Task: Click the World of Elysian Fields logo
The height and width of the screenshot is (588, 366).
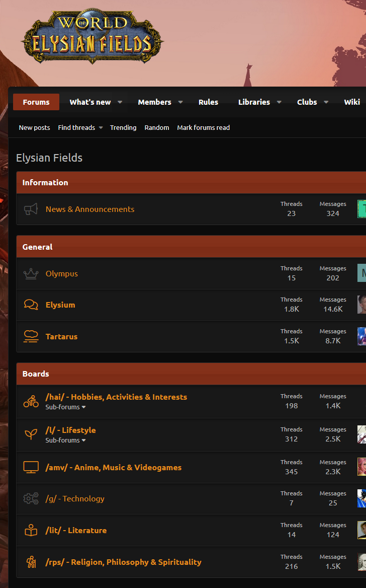Action: (x=92, y=36)
